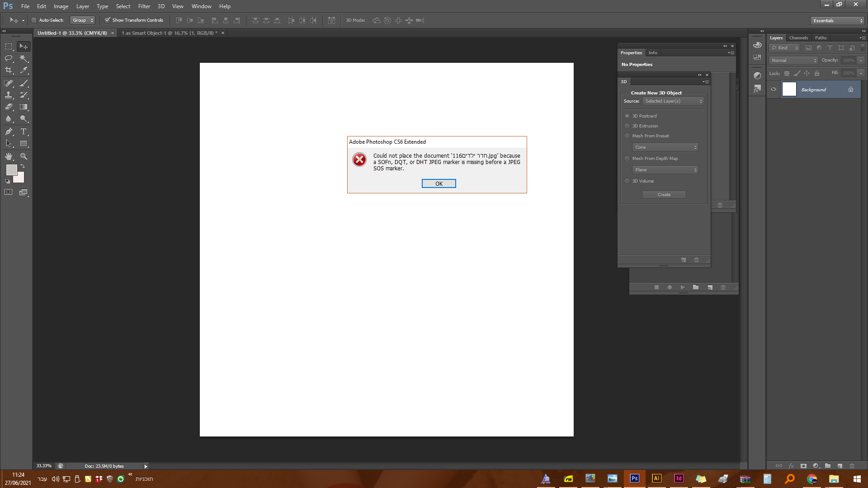Uncheck Show Transform Controls
This screenshot has width=868, height=488.
(108, 20)
